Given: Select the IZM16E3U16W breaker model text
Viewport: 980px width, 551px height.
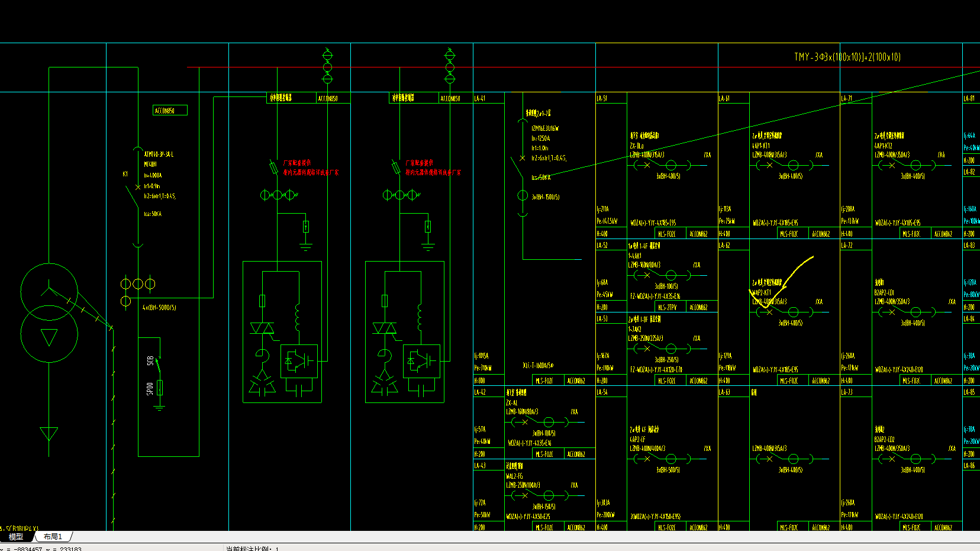Looking at the screenshot, I should click(x=545, y=128).
